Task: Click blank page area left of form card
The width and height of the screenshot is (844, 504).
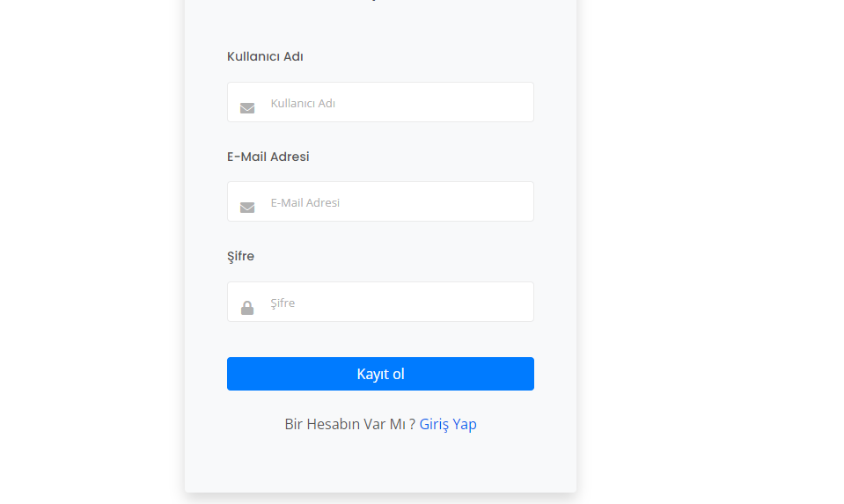Action: (x=92, y=252)
